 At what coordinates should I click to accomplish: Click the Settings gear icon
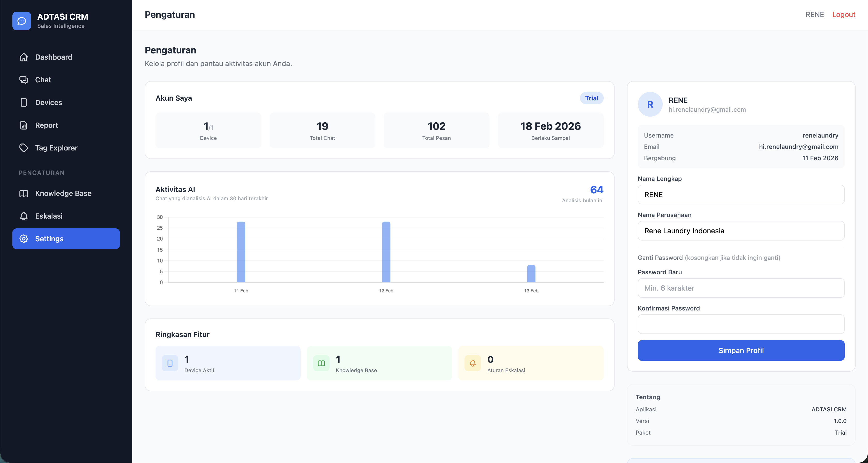(24, 239)
